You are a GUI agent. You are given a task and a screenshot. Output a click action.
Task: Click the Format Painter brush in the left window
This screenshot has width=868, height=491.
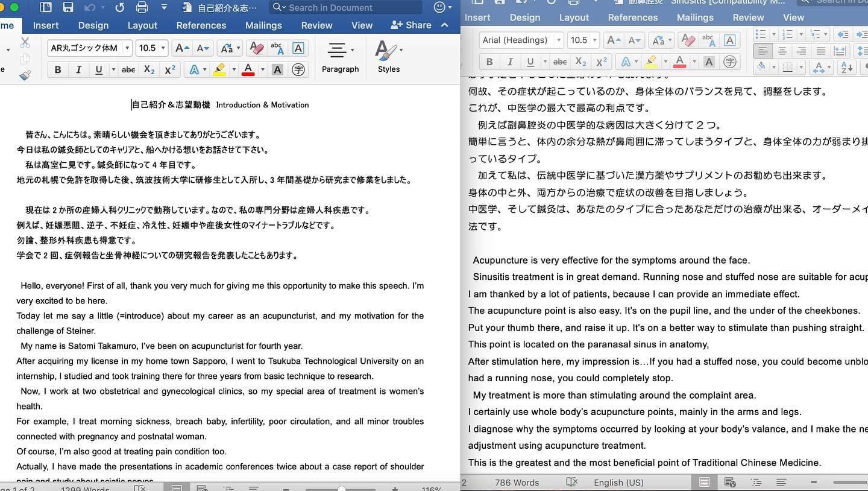25,75
